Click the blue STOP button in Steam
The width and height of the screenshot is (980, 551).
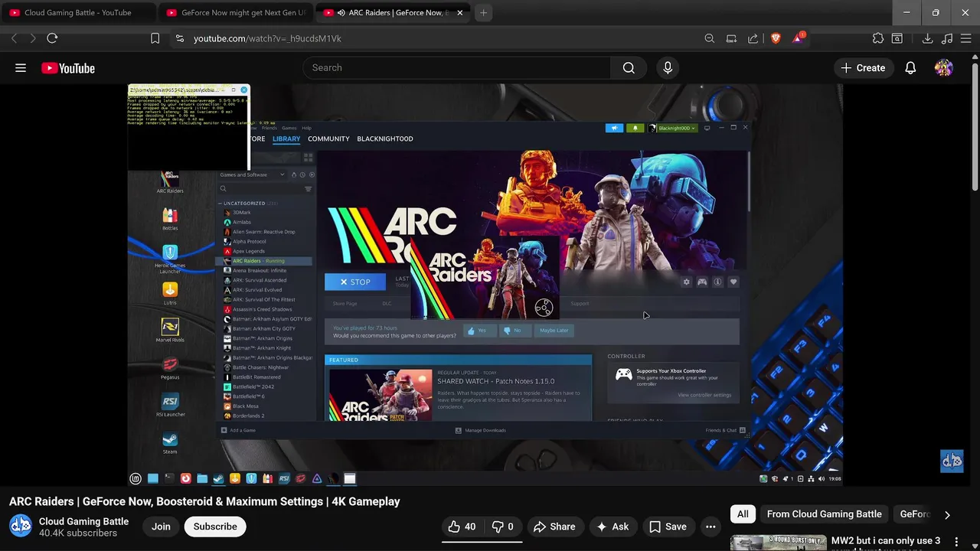(x=355, y=282)
